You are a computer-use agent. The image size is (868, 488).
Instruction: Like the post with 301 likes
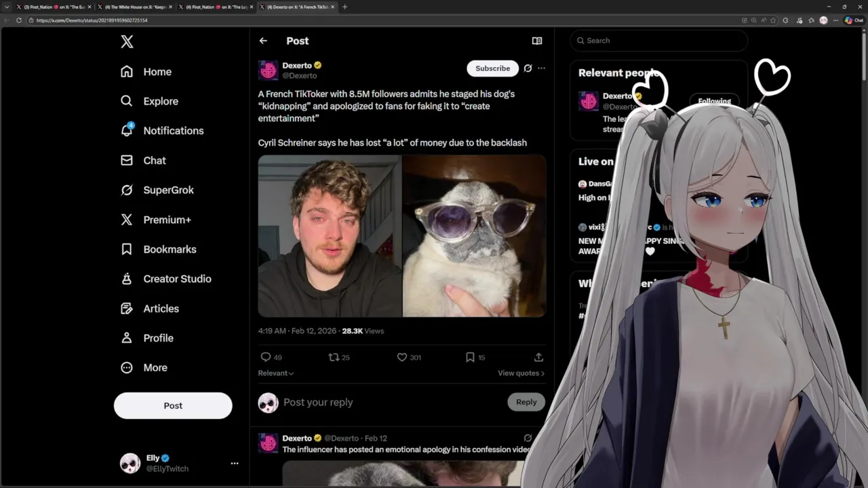click(x=409, y=357)
